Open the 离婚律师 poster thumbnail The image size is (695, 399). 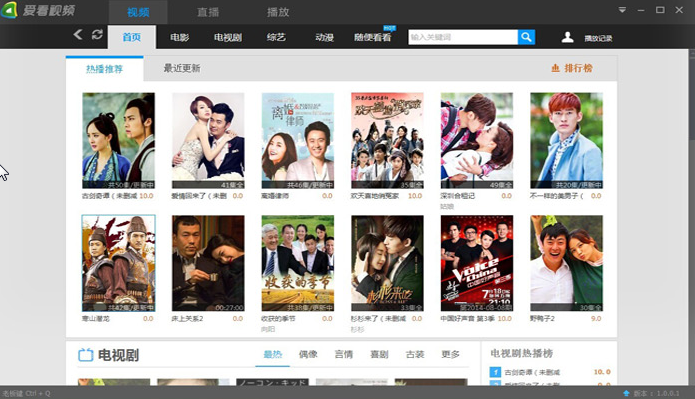pyautogui.click(x=297, y=141)
